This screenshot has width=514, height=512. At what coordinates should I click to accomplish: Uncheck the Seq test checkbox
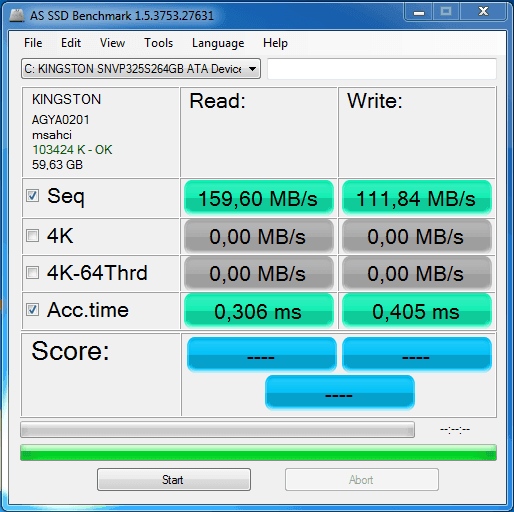point(32,196)
